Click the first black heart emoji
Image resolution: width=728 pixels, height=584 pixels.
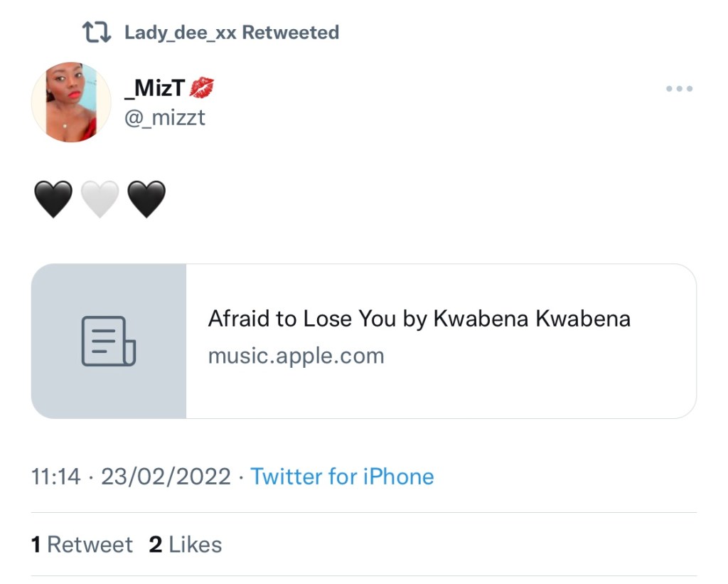click(x=53, y=199)
